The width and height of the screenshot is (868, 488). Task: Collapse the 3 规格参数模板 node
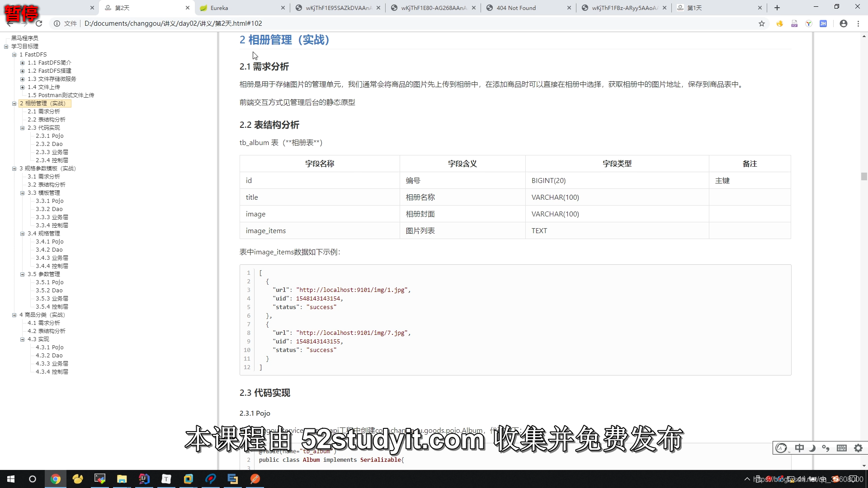pos(14,169)
